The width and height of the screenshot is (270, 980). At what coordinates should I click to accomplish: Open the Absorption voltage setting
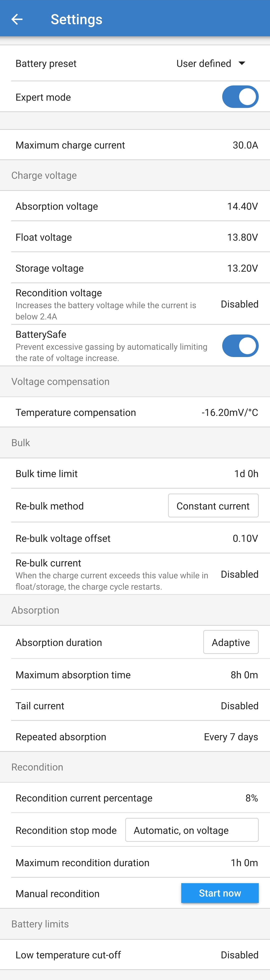(135, 206)
